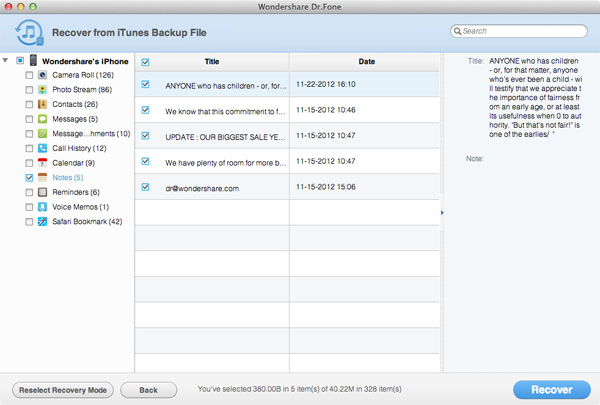600x405 pixels.
Task: Tick the Call History (12) checkbox
Action: click(x=29, y=148)
